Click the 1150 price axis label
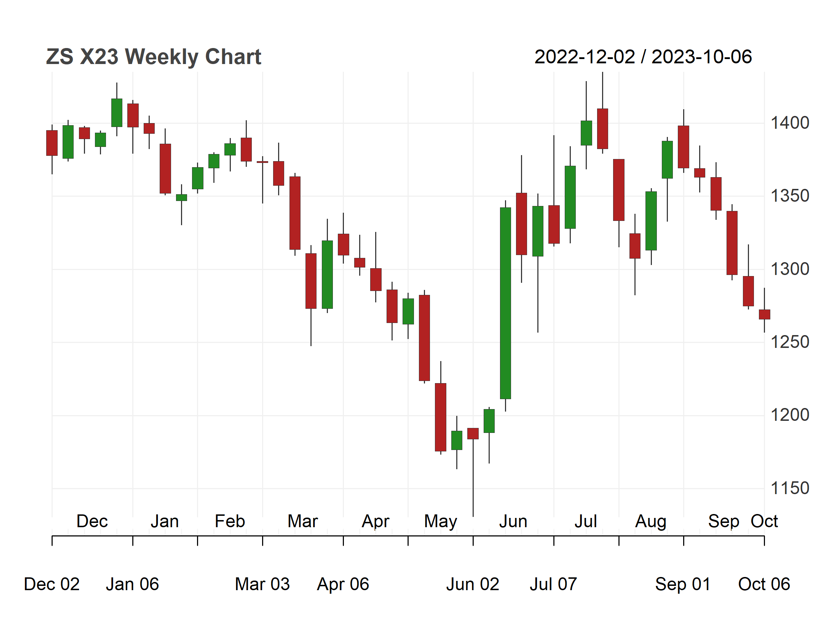The width and height of the screenshot is (840, 630). [x=790, y=488]
